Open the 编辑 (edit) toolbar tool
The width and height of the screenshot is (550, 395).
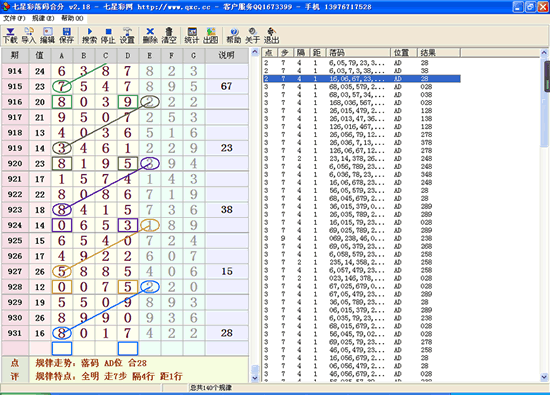[47, 35]
